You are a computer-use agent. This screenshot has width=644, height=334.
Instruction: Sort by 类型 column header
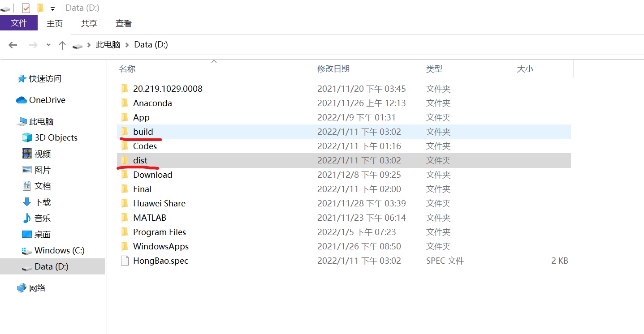(434, 69)
